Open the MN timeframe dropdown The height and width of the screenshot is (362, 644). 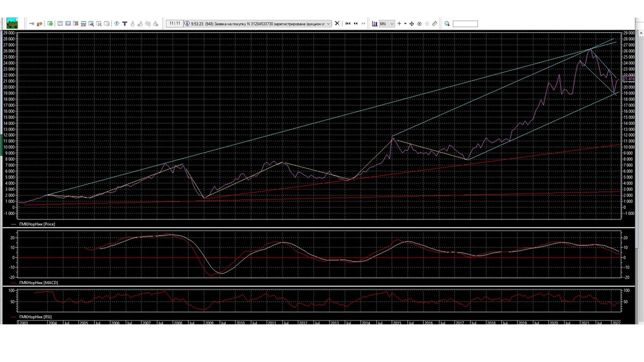point(387,24)
